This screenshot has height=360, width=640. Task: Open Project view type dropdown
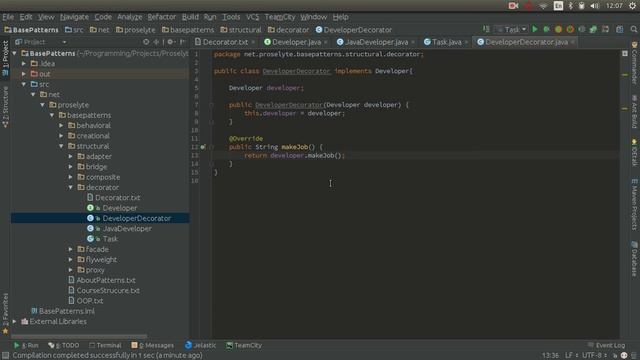[41, 42]
